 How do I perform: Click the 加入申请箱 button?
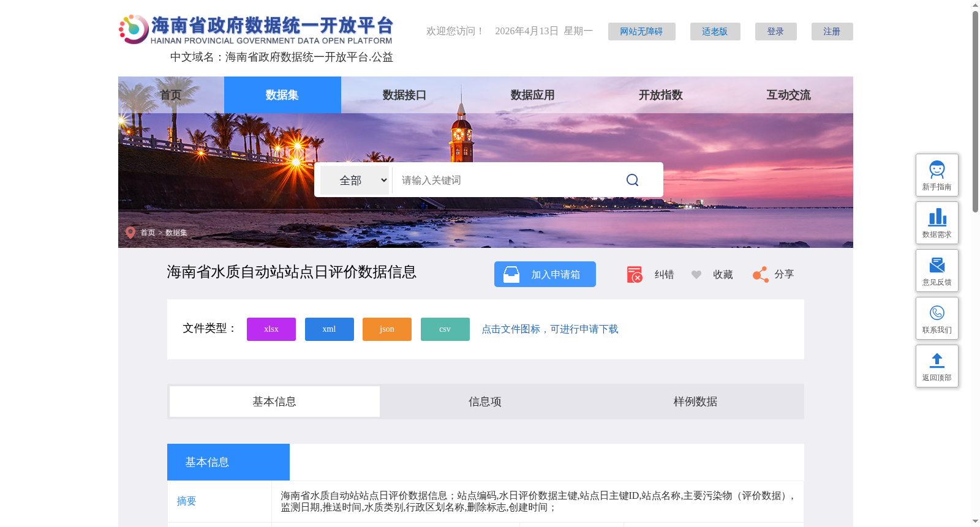pyautogui.click(x=545, y=274)
